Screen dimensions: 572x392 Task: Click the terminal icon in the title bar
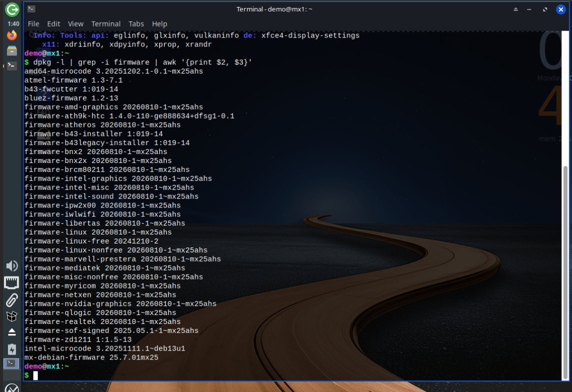[x=31, y=9]
